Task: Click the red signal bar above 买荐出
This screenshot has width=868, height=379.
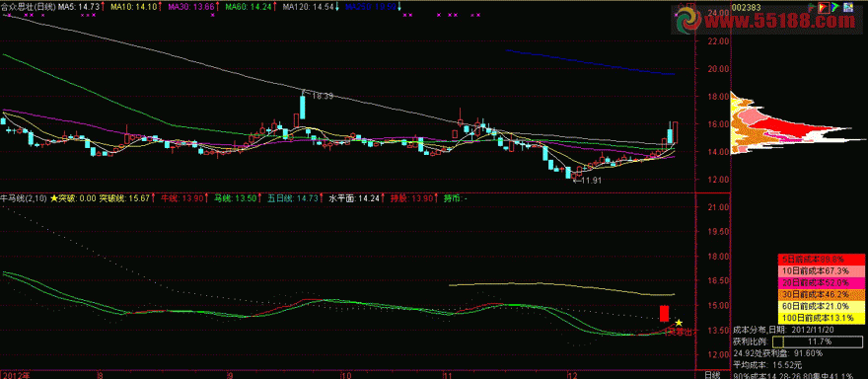Action: pos(664,313)
